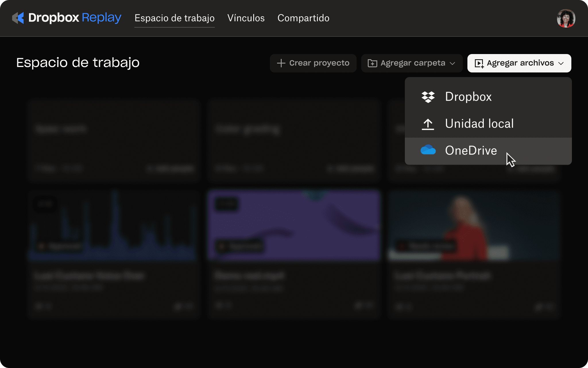Open the profile avatar in the top right

pyautogui.click(x=566, y=18)
